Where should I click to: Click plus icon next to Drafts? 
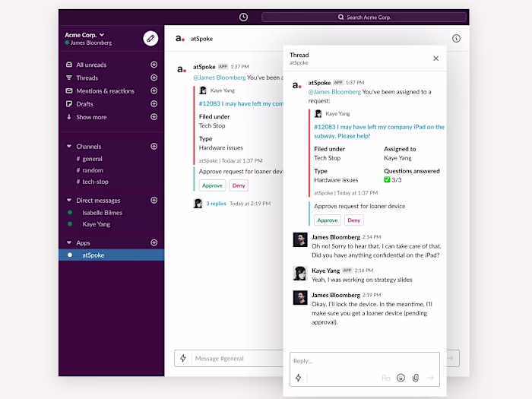point(154,104)
